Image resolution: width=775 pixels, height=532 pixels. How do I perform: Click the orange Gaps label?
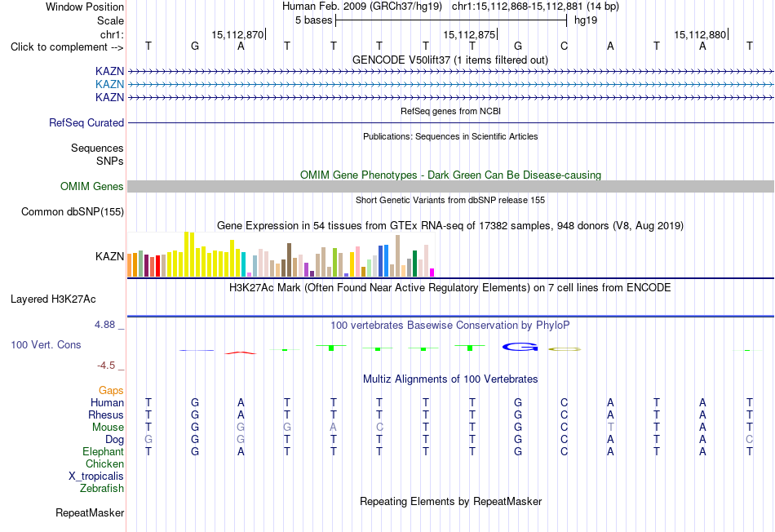(x=111, y=391)
